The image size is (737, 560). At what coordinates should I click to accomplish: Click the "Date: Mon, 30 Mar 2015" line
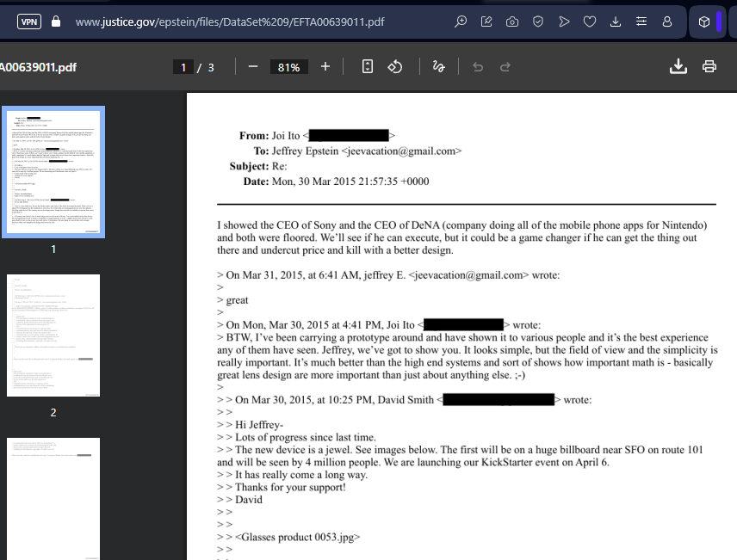[336, 182]
